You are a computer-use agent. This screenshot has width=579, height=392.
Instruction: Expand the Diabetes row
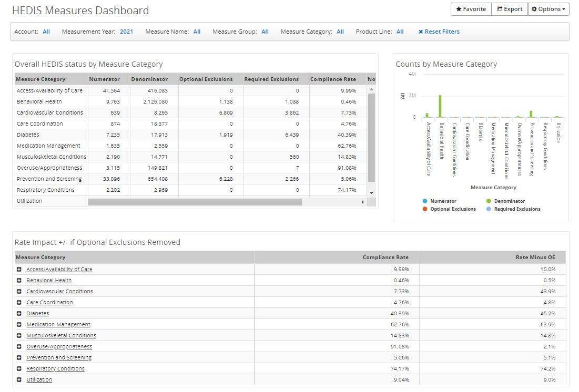point(19,313)
